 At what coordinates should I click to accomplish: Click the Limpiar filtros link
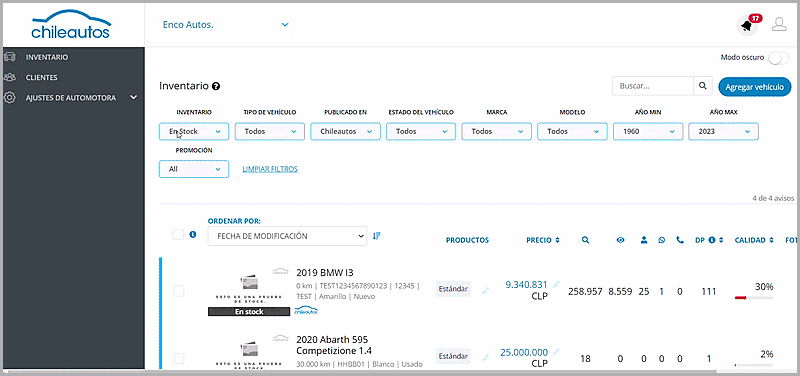coord(270,169)
